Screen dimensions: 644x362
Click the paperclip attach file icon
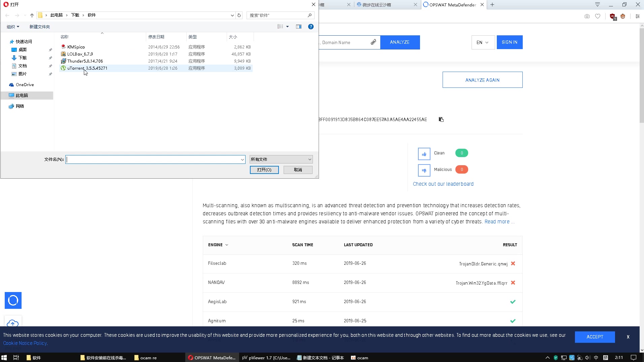pyautogui.click(x=374, y=42)
